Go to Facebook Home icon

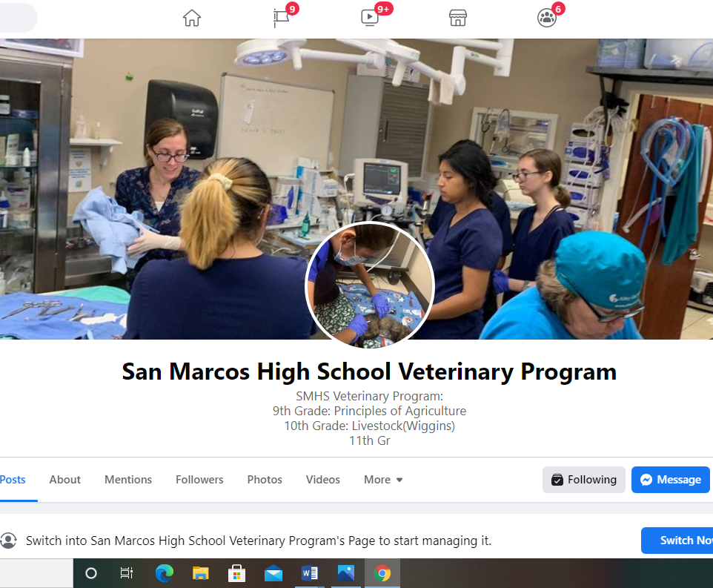[x=191, y=19]
